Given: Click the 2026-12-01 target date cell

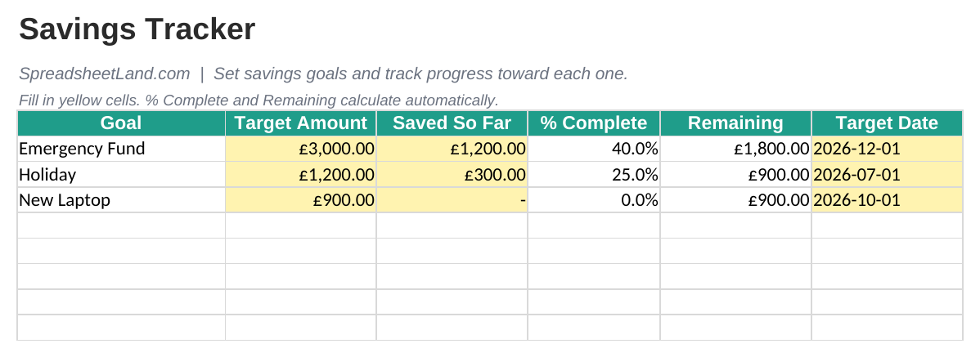Looking at the screenshot, I should [887, 149].
